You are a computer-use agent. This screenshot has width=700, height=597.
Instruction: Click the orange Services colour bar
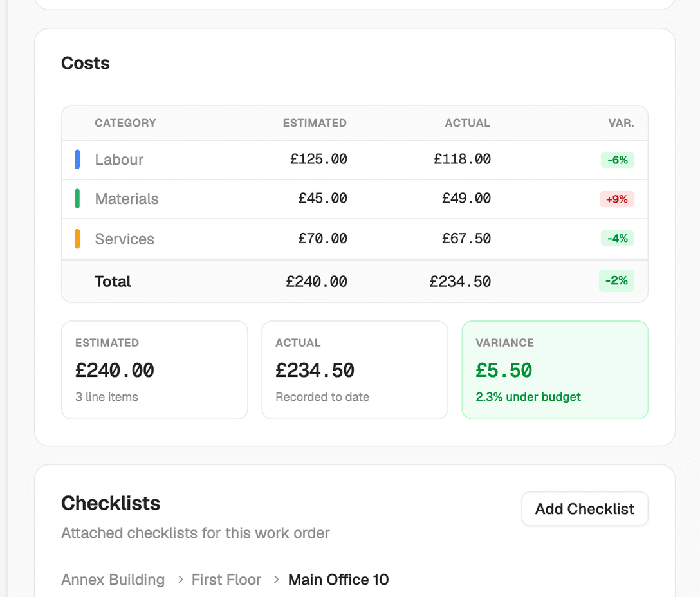(x=77, y=239)
